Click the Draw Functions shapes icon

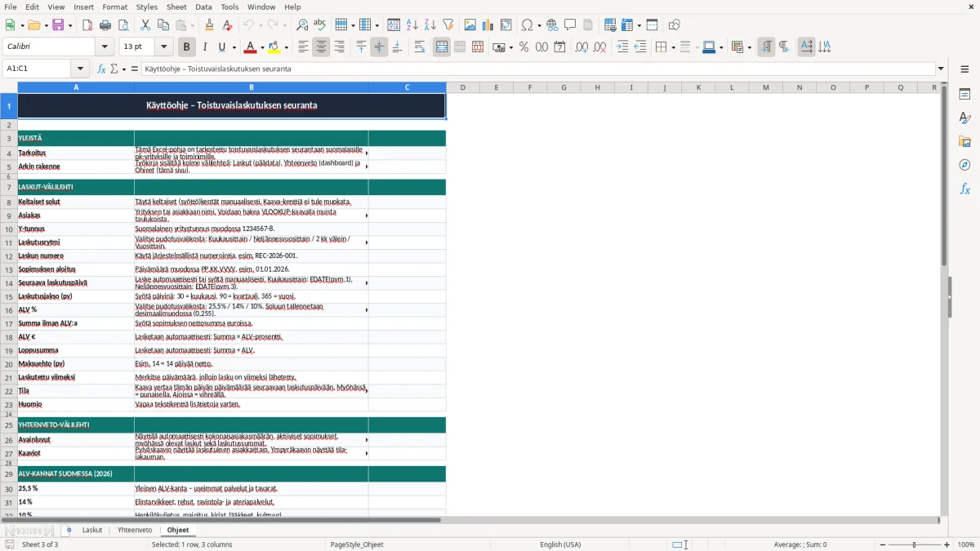click(674, 25)
